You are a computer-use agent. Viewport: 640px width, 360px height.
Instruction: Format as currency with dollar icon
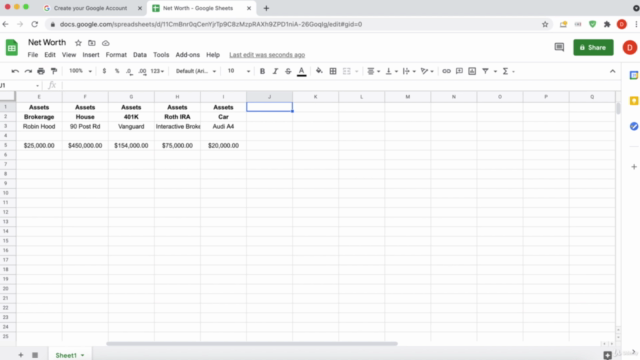pos(104,71)
